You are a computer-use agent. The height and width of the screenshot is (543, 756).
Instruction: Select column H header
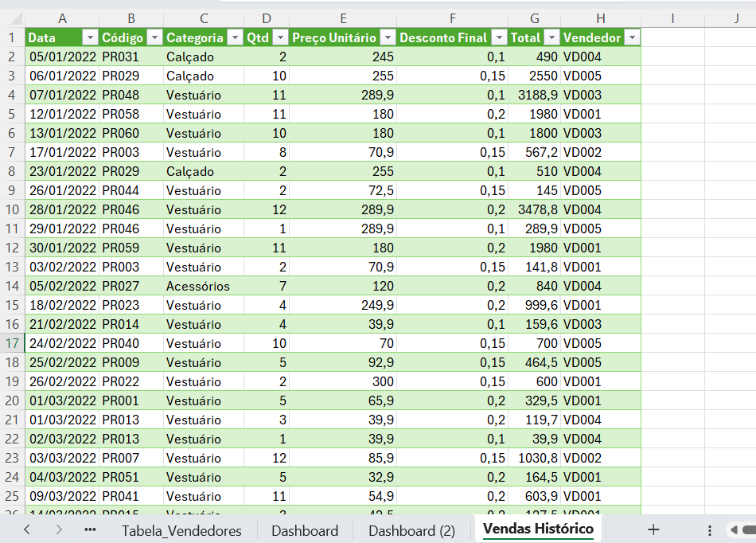click(x=600, y=18)
